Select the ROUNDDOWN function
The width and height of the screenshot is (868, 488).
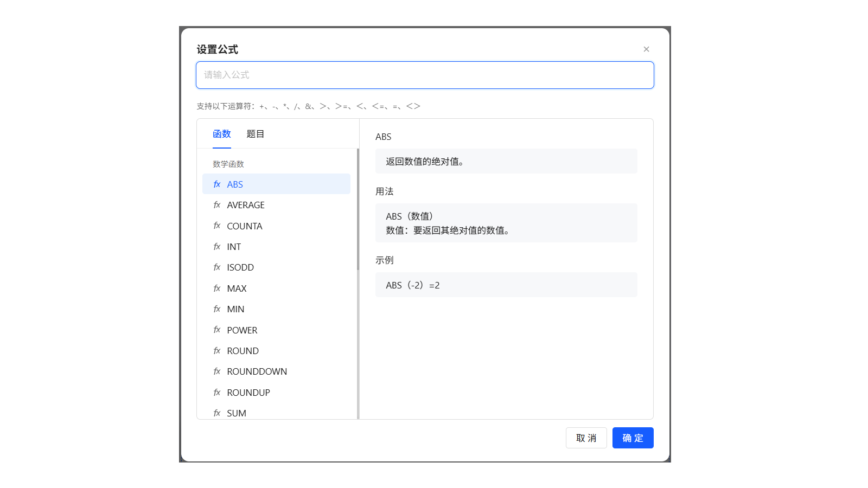[257, 371]
